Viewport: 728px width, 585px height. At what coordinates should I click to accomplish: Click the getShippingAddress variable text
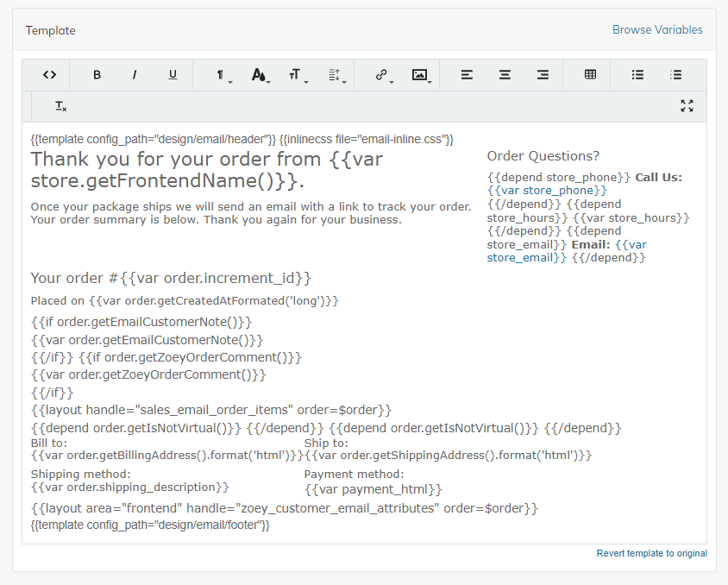tap(448, 455)
